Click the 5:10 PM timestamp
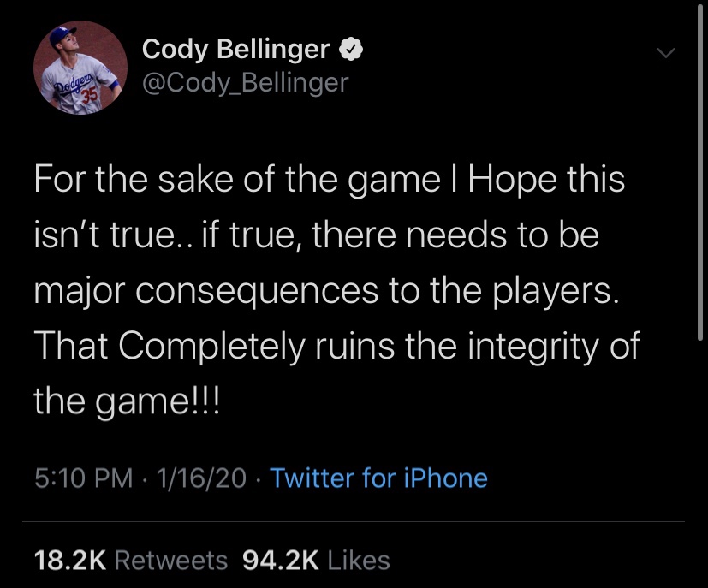The width and height of the screenshot is (708, 588). 82,478
